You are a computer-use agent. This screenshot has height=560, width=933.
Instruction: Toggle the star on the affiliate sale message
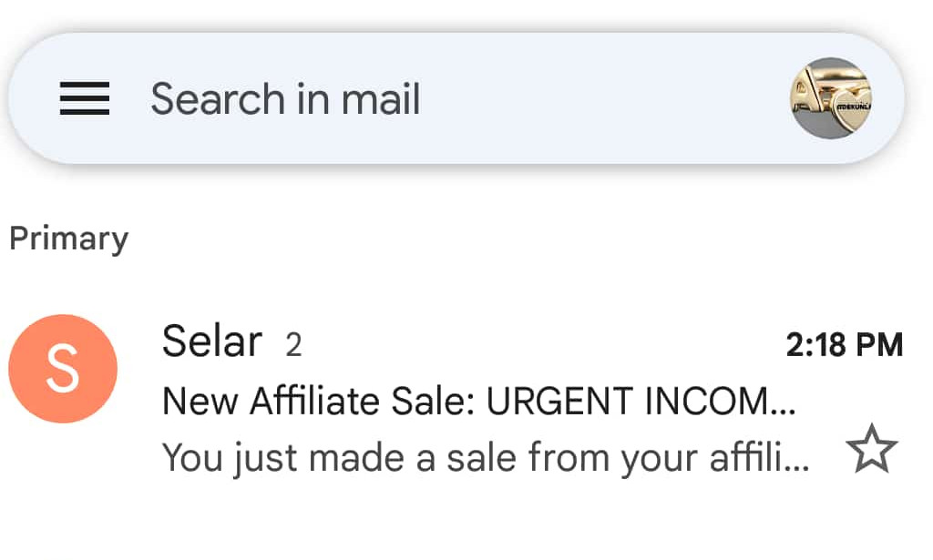pos(872,448)
